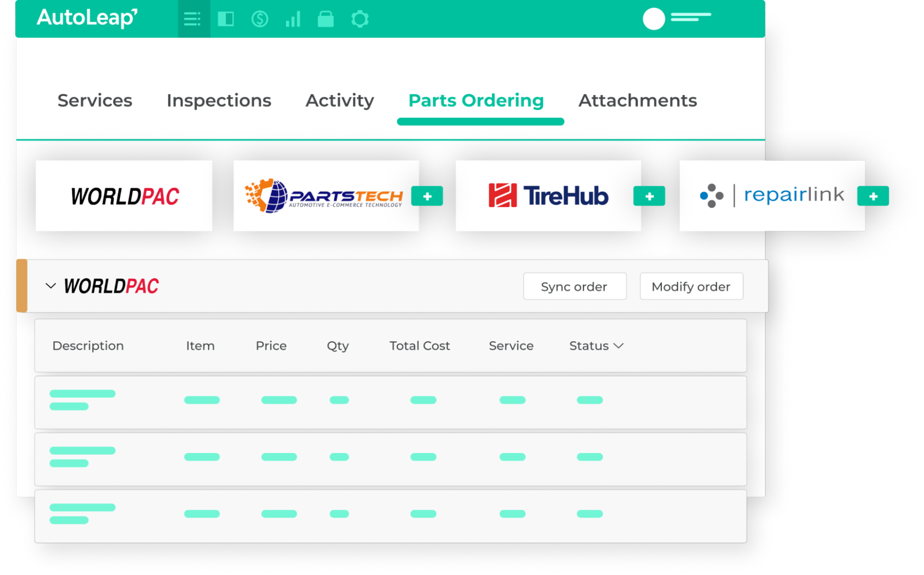The image size is (924, 575).
Task: Add TireHub vendor with plus button
Action: point(649,196)
